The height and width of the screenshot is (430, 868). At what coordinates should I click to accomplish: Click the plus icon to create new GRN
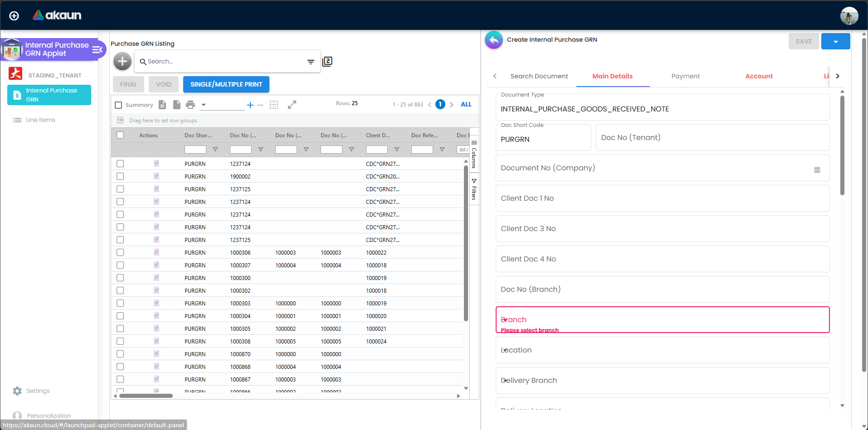122,61
